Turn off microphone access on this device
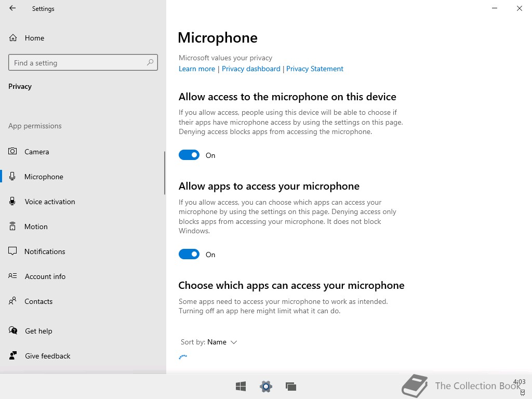This screenshot has width=532, height=399. click(x=189, y=155)
